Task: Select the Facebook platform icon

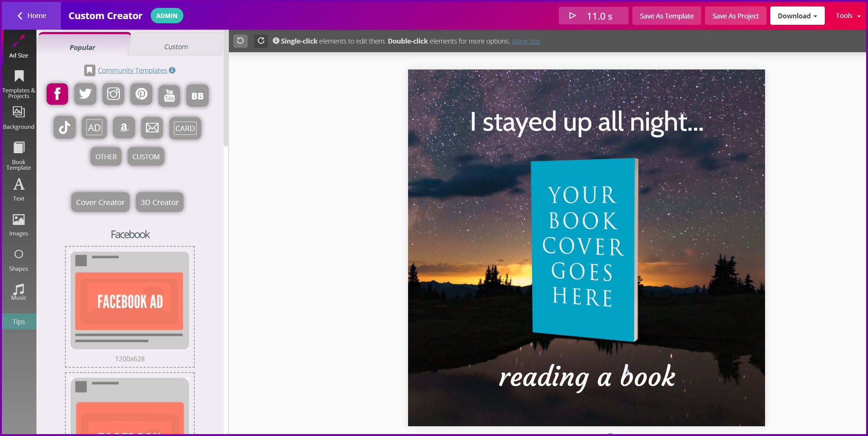Action: click(x=57, y=94)
